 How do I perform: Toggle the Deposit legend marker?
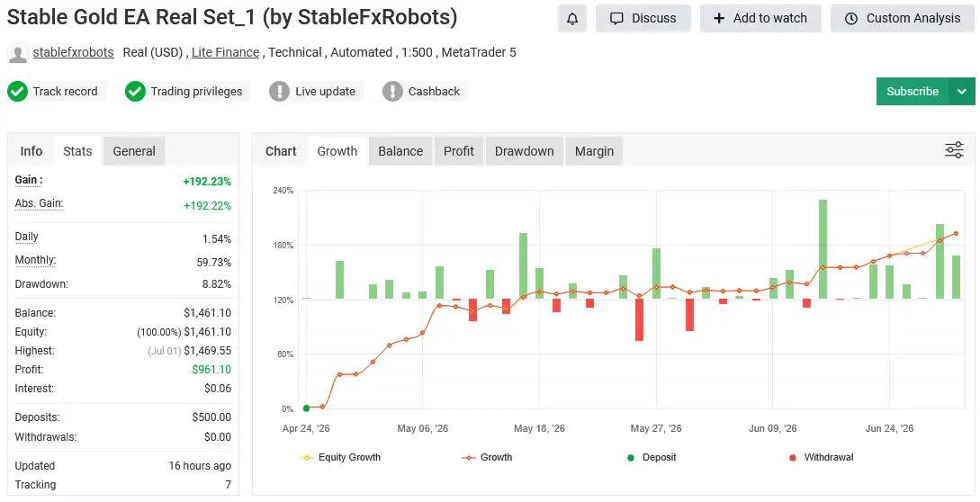[652, 458]
